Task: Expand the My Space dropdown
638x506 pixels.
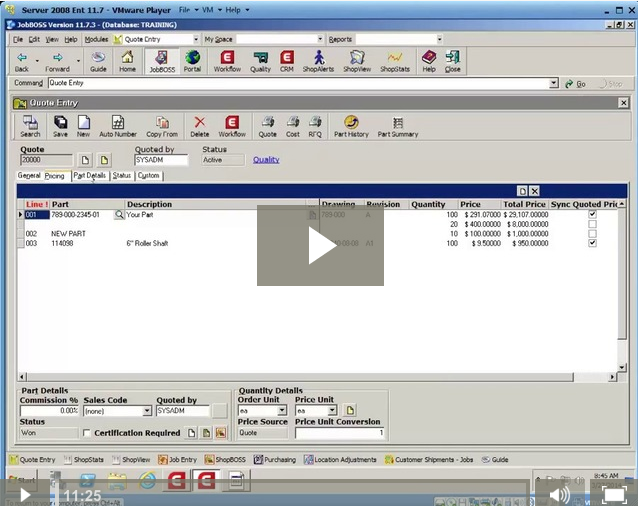Action: (x=320, y=39)
